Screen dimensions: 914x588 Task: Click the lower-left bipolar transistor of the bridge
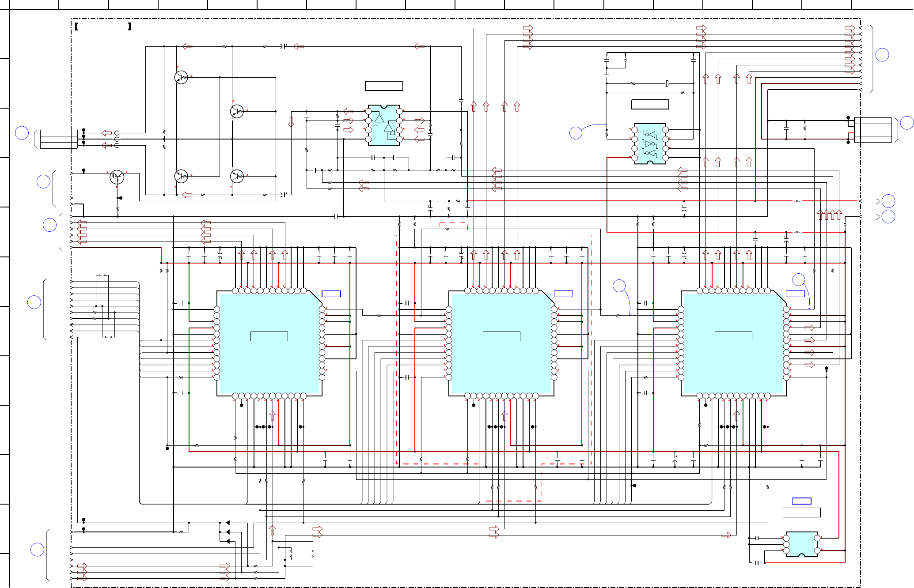181,176
